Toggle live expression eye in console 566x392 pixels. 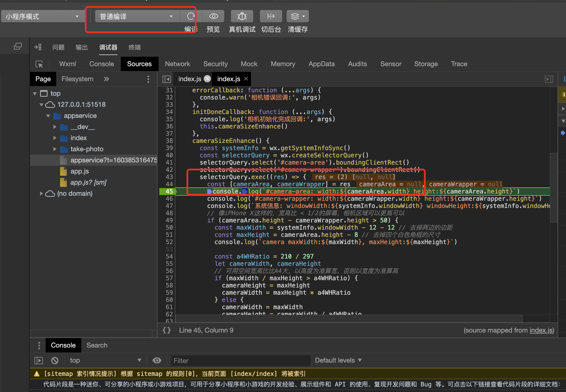click(157, 361)
